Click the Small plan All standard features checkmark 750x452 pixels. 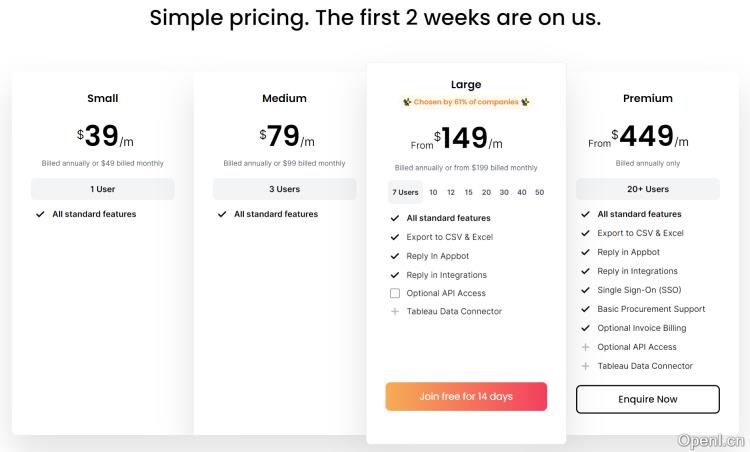(x=40, y=214)
